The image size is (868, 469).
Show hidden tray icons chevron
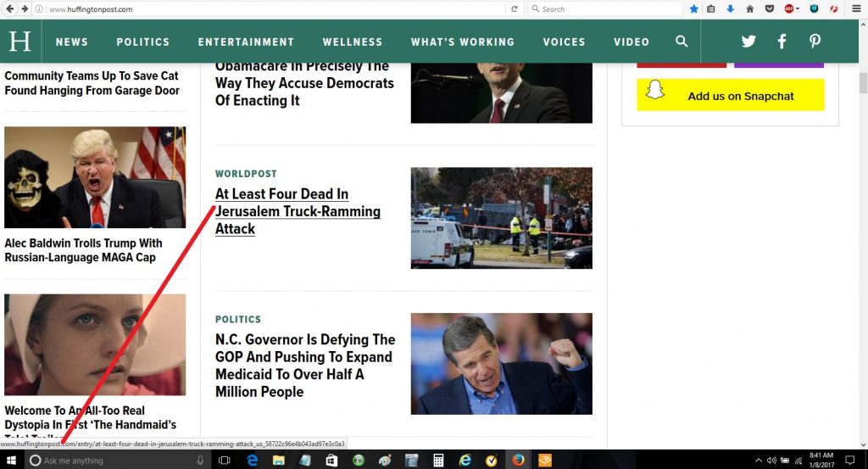click(759, 461)
